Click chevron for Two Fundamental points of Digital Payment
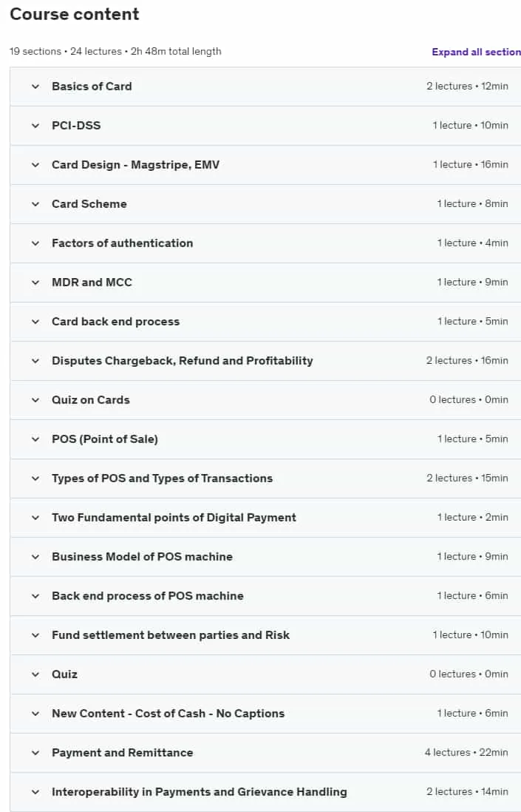The image size is (521, 812). [35, 518]
